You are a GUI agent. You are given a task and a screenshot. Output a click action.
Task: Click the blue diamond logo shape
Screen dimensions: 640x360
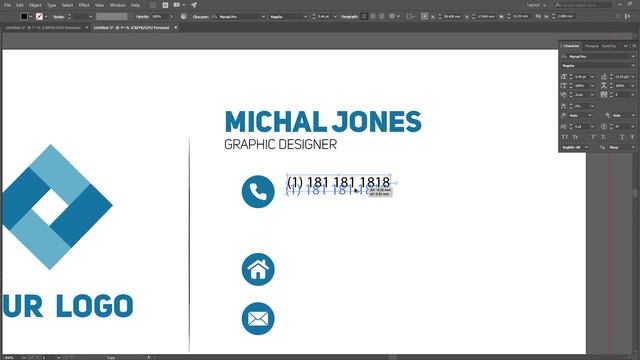(57, 207)
